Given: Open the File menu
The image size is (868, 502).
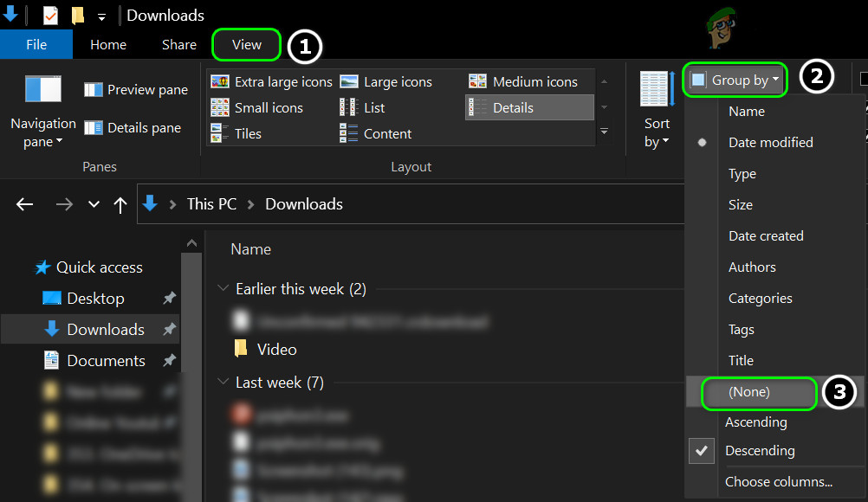Looking at the screenshot, I should (36, 44).
